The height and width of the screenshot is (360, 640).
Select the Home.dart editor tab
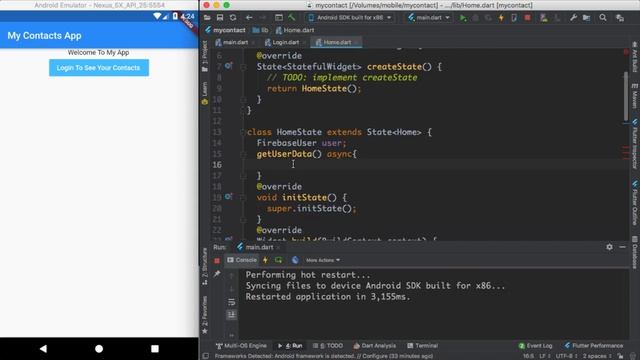pyautogui.click(x=336, y=42)
